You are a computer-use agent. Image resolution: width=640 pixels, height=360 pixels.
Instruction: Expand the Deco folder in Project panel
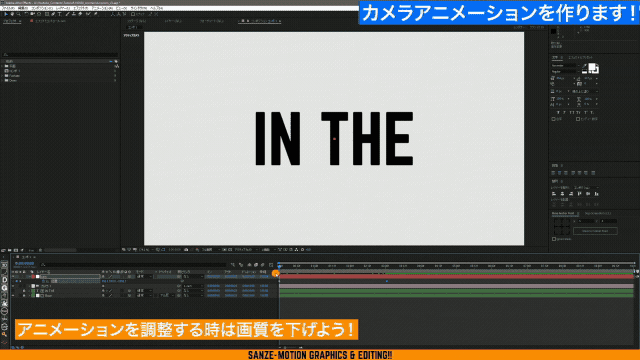pos(2,80)
